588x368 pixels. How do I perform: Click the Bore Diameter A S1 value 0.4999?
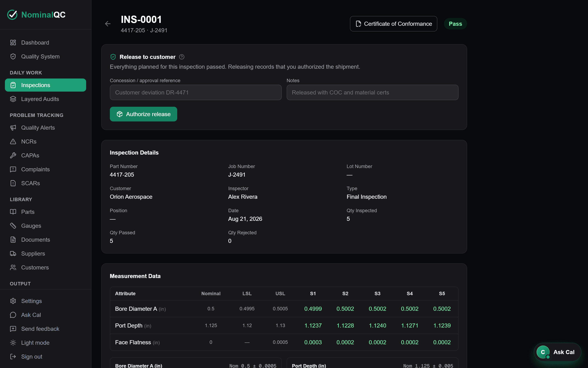(x=313, y=309)
